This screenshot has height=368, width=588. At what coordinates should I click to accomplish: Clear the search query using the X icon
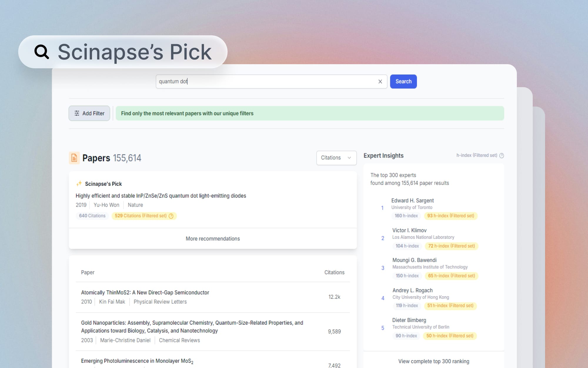pos(380,82)
